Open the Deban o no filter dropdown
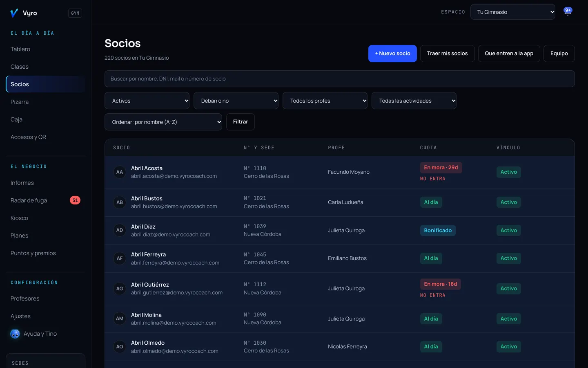 pos(236,101)
